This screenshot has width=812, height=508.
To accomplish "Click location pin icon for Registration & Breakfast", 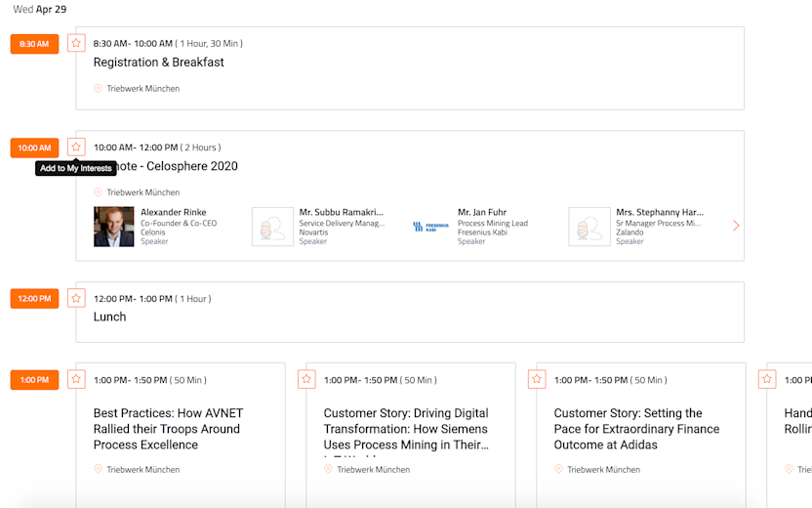I will pyautogui.click(x=98, y=88).
